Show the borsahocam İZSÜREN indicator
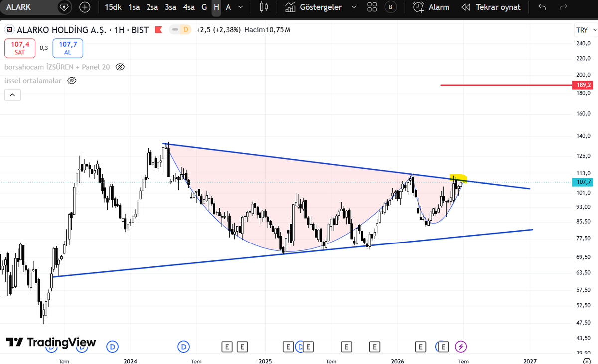This screenshot has height=364, width=598. (120, 67)
